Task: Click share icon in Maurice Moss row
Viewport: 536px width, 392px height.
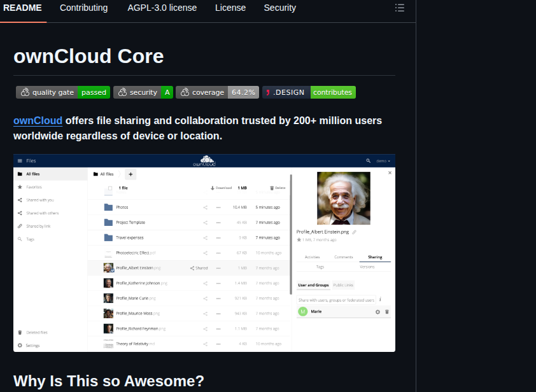Action: (x=205, y=313)
